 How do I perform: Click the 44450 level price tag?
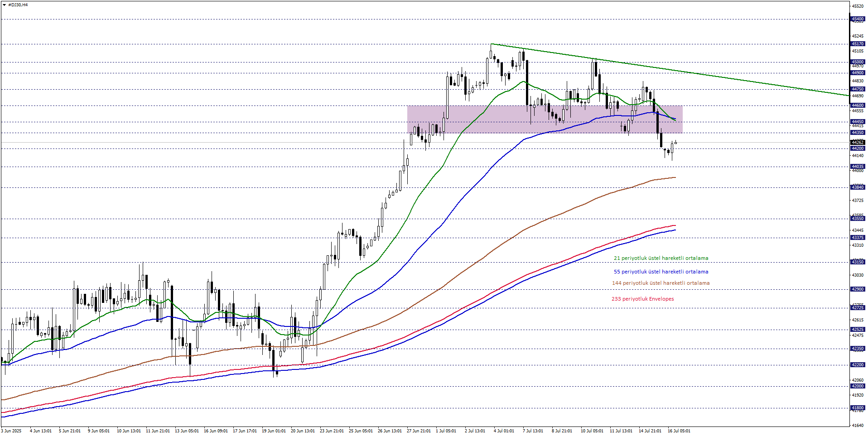tap(857, 122)
